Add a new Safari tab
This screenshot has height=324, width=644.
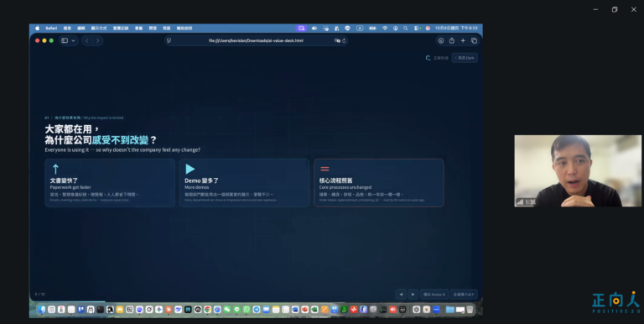coord(463,40)
